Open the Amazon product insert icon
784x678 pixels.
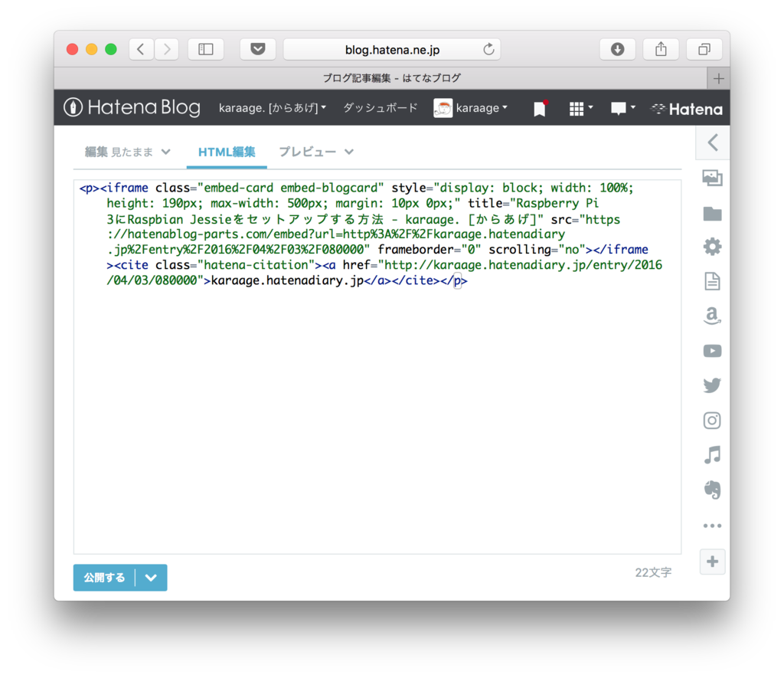tap(713, 316)
